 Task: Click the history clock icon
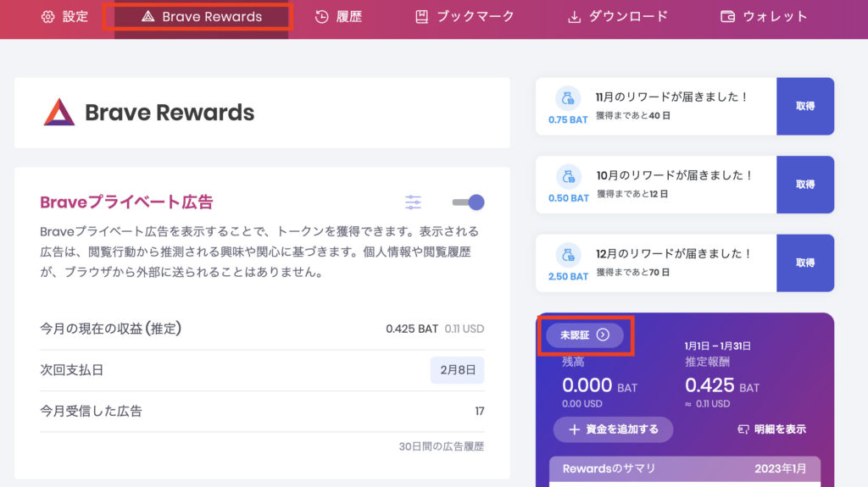(321, 17)
